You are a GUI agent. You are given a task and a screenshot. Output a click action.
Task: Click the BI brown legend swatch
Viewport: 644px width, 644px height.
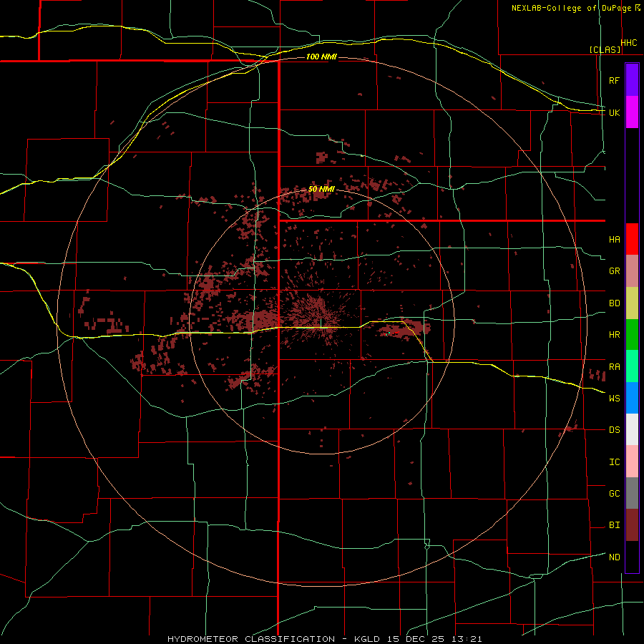pyautogui.click(x=632, y=525)
